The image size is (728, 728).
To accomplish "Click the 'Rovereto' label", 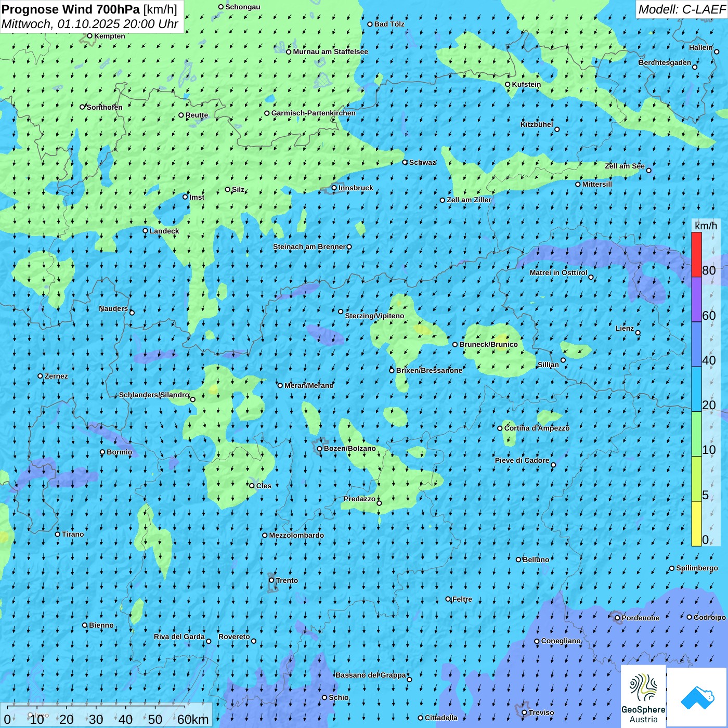I will (234, 636).
